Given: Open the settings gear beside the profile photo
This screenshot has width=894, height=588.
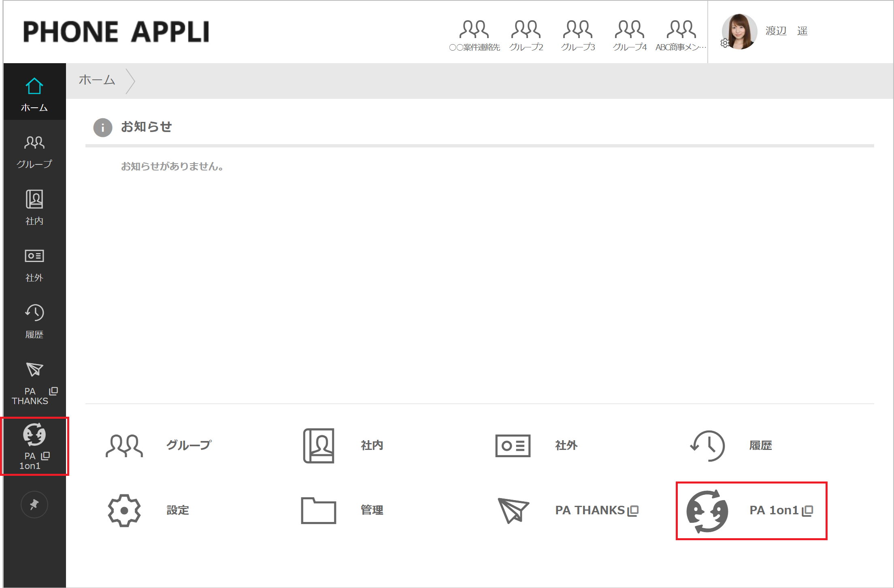Looking at the screenshot, I should (x=724, y=43).
